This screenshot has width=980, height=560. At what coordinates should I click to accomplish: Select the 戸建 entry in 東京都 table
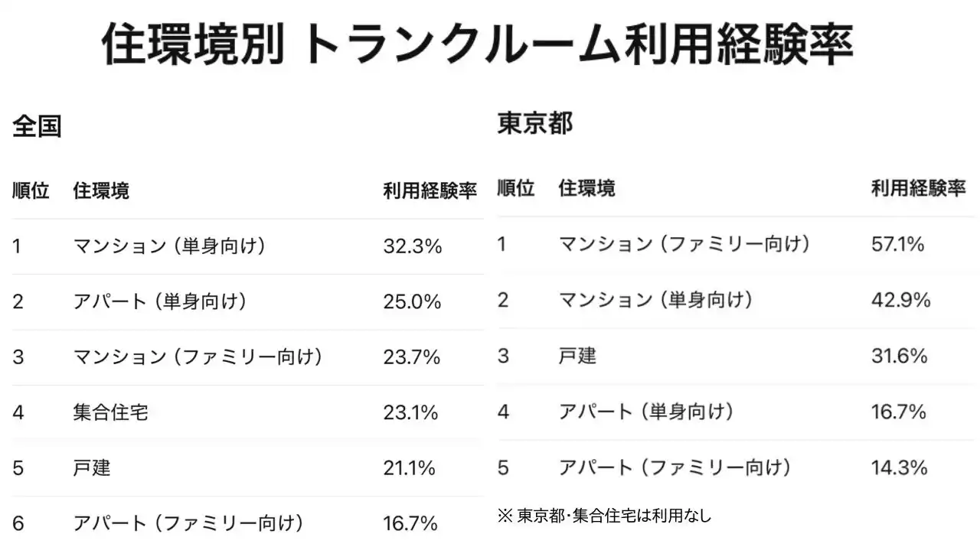(x=577, y=356)
